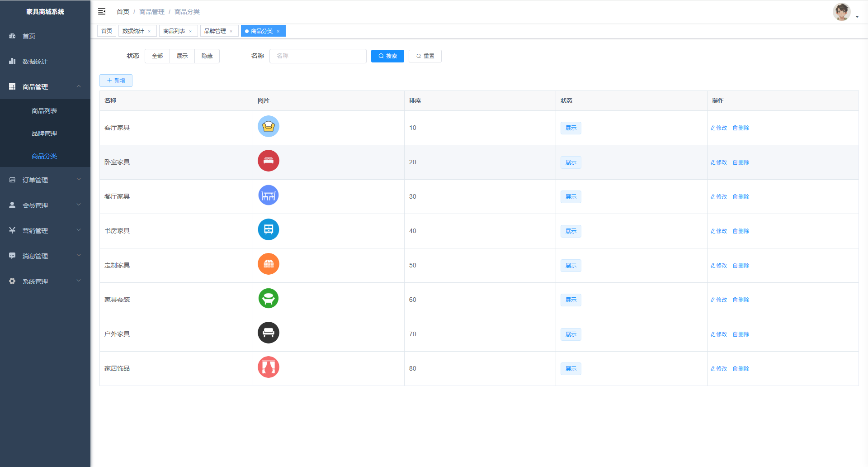The image size is (868, 467).
Task: Close the 商品列表 tab
Action: pyautogui.click(x=190, y=31)
